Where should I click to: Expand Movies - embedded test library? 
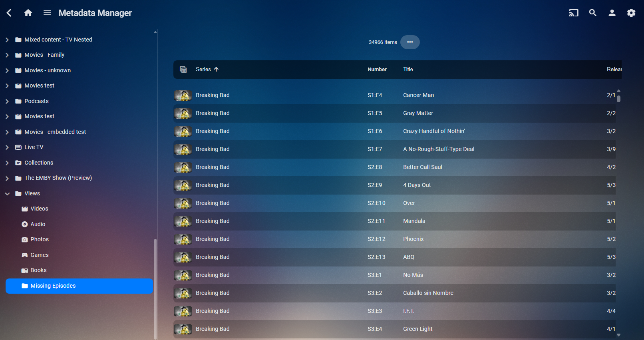pyautogui.click(x=7, y=132)
